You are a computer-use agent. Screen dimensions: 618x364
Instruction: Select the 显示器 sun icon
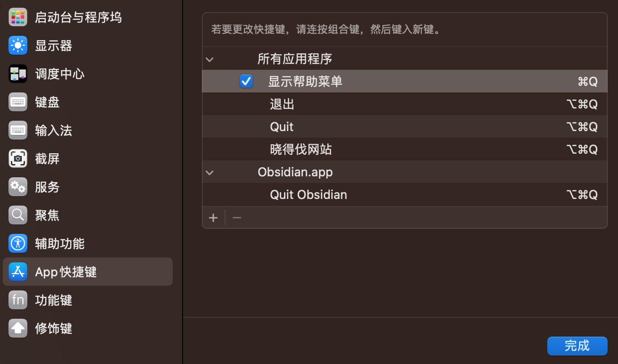[18, 46]
